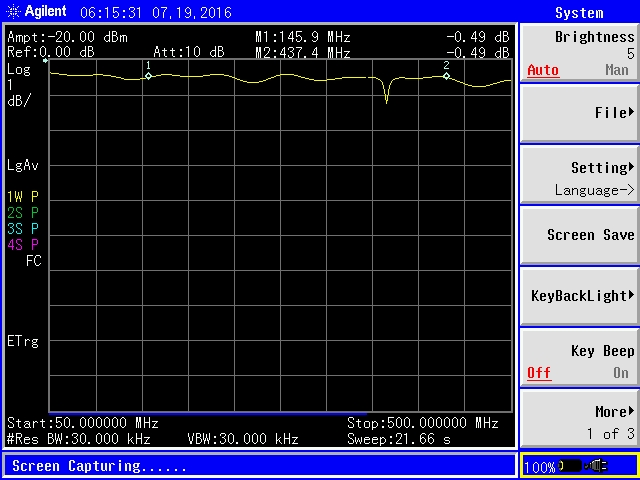Open the KeyBackLight submenu
The height and width of the screenshot is (480, 640).
(x=579, y=296)
